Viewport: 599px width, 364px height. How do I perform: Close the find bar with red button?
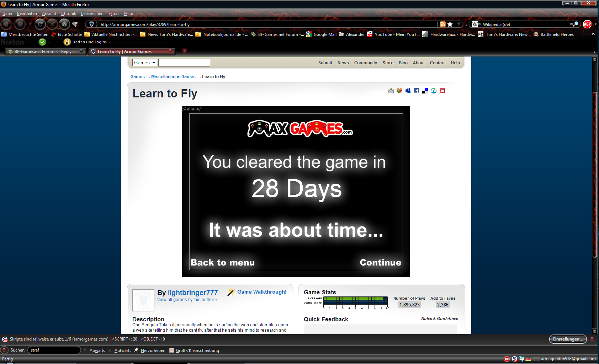pos(5,350)
